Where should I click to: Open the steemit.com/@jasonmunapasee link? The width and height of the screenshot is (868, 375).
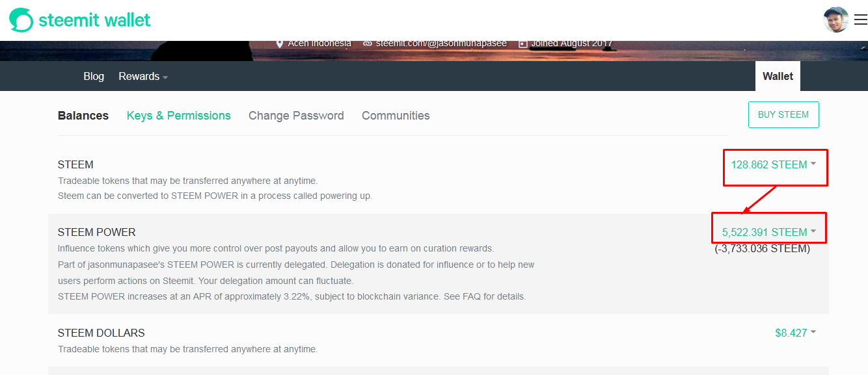441,44
